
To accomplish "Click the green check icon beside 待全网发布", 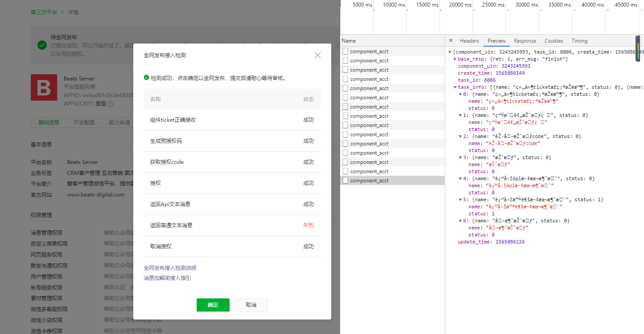I will (x=42, y=45).
